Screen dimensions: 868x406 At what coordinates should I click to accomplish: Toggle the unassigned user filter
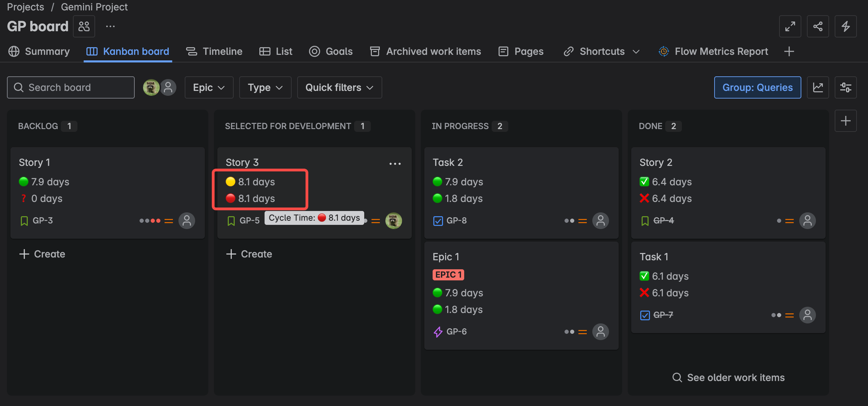168,87
